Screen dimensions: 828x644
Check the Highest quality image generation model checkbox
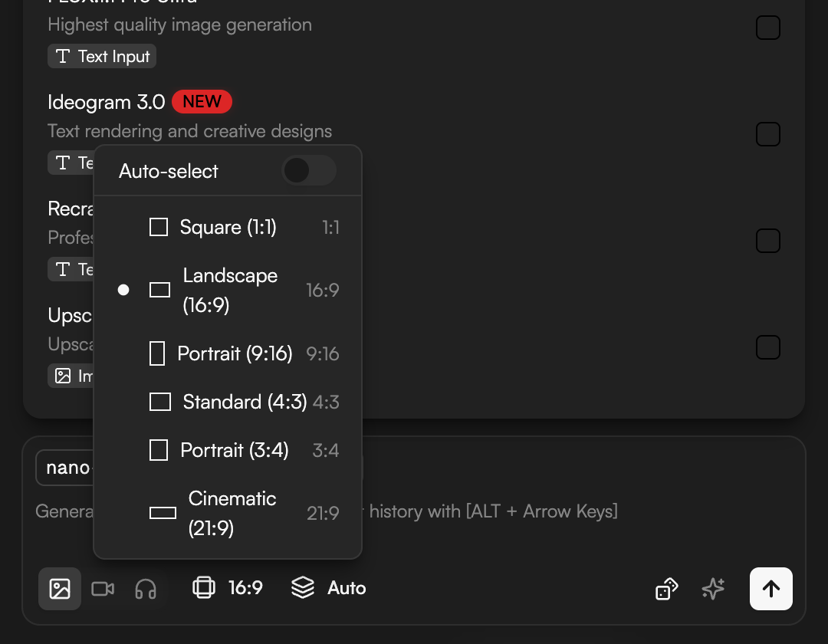click(x=767, y=28)
